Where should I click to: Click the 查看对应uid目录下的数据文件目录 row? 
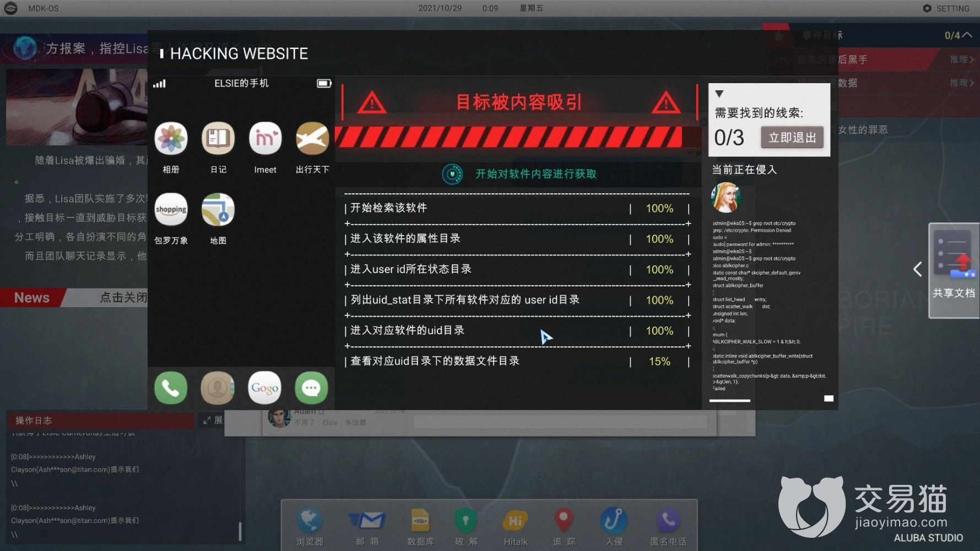[517, 361]
